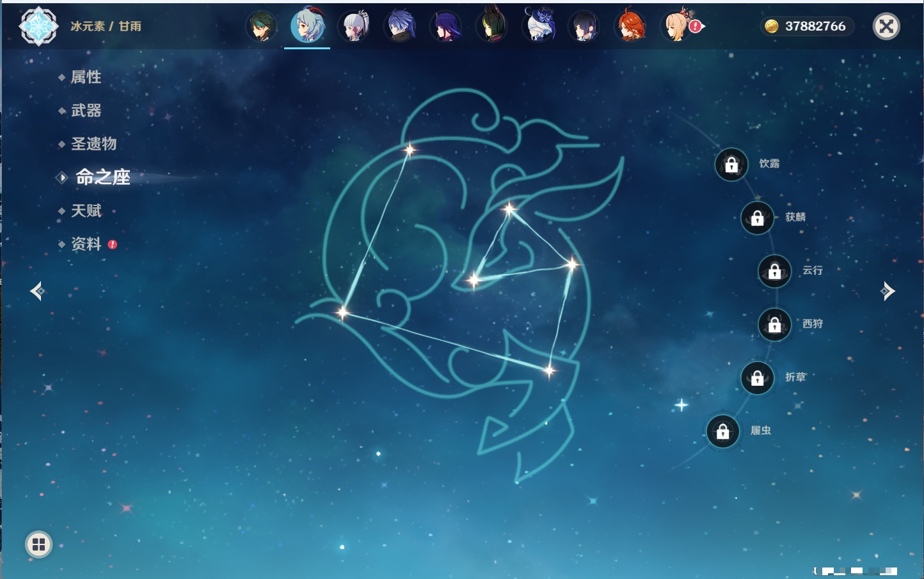The image size is (924, 579).
Task: Open the four-square grid menu button
Action: click(x=38, y=544)
